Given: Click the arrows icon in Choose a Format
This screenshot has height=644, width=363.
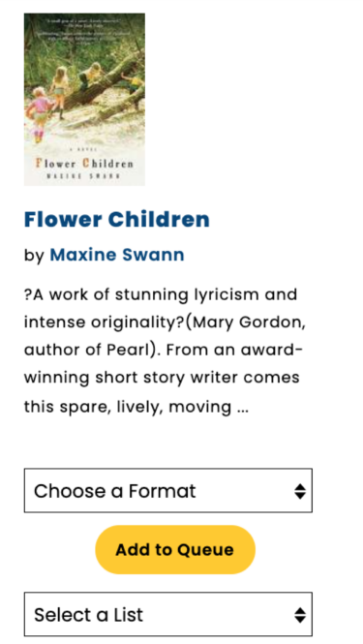Looking at the screenshot, I should 300,491.
